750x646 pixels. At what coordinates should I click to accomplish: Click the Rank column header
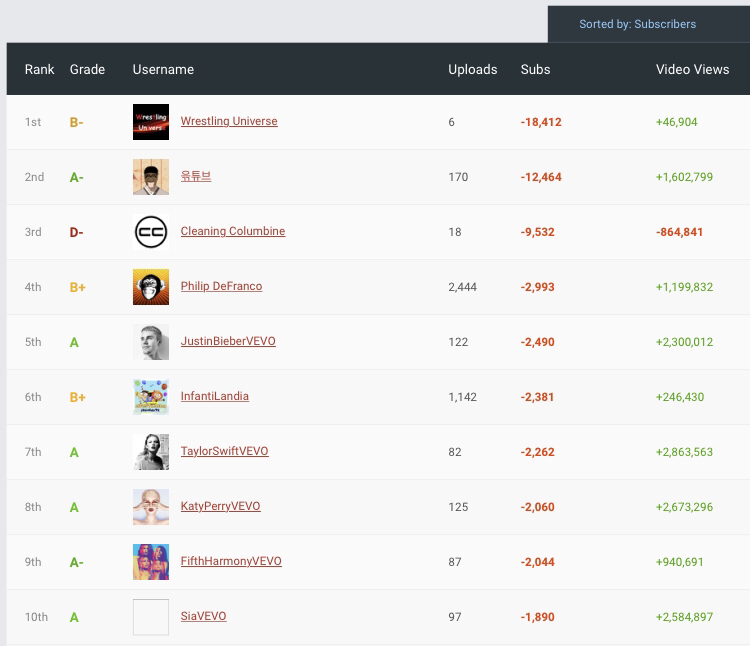39,69
